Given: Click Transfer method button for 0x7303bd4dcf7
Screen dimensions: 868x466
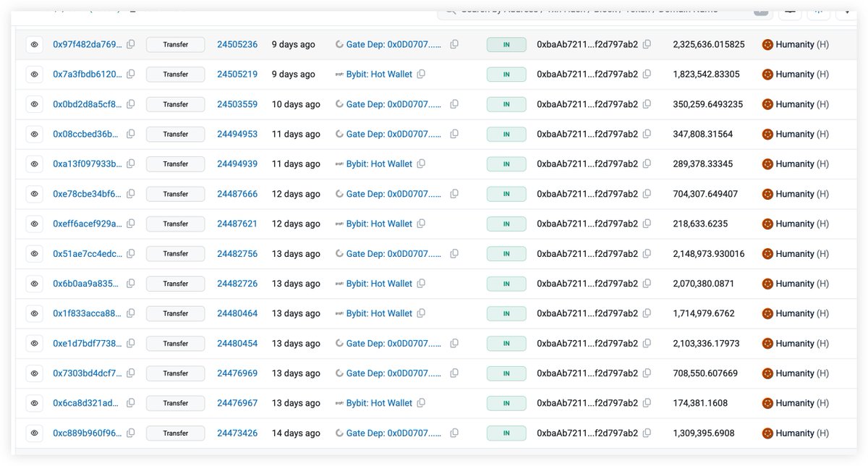Looking at the screenshot, I should click(x=175, y=373).
